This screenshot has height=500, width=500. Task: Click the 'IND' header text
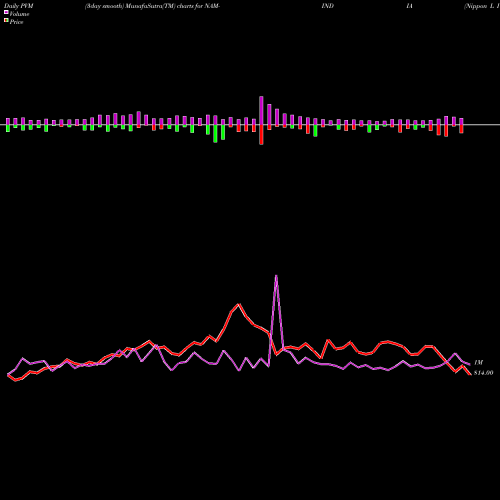[328, 6]
